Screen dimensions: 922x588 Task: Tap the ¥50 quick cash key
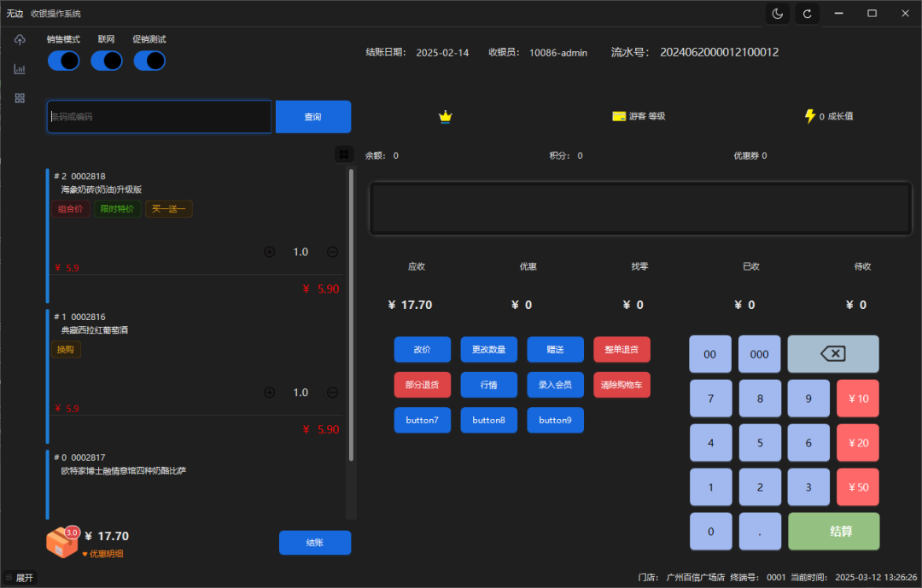pyautogui.click(x=858, y=486)
